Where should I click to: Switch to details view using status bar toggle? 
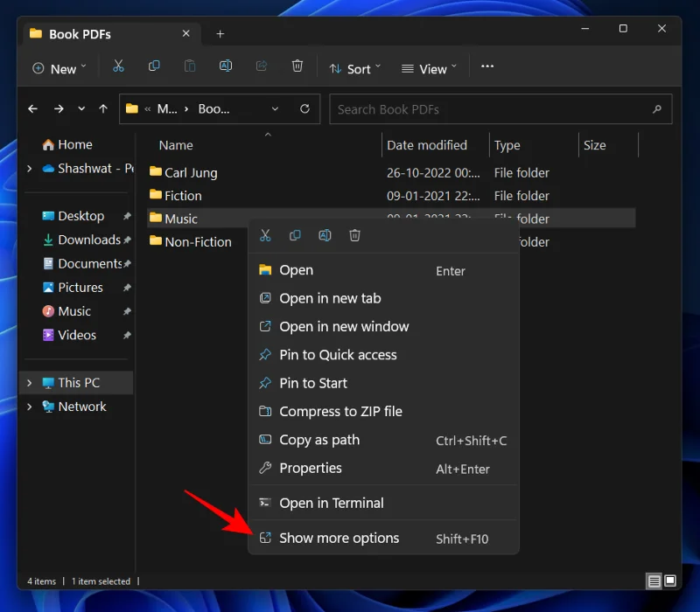653,581
